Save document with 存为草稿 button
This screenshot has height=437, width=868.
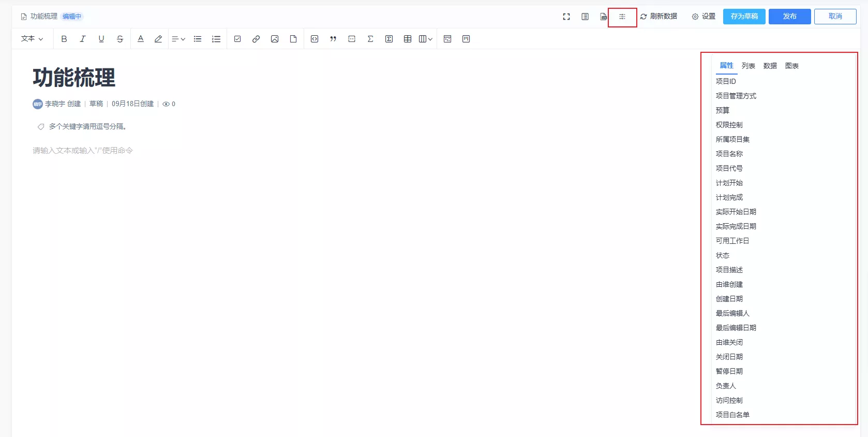pos(744,17)
